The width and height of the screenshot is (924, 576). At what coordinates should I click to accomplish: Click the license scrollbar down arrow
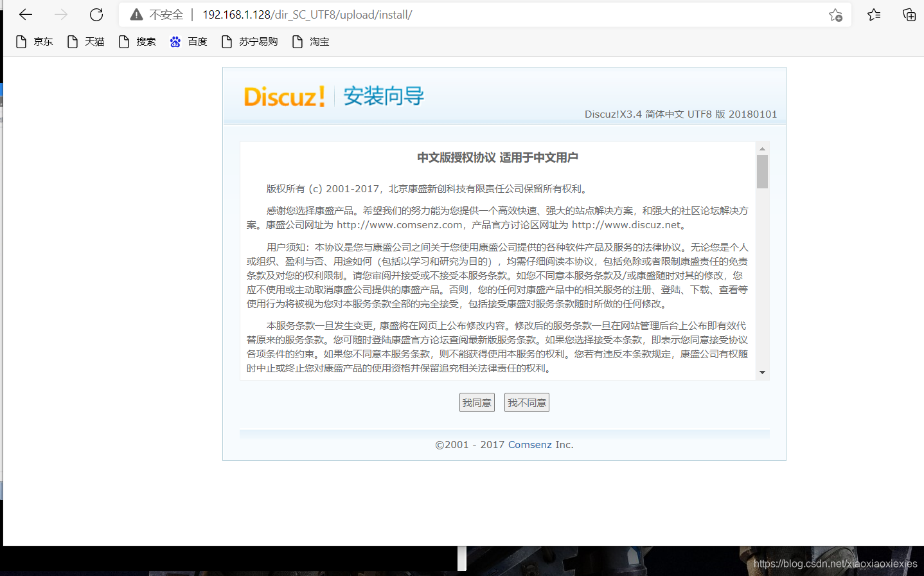762,372
